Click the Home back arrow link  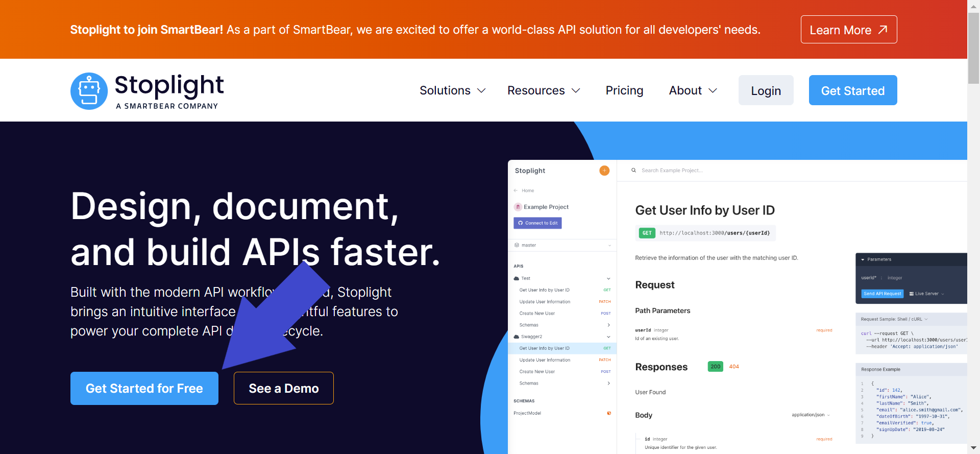[x=524, y=190]
